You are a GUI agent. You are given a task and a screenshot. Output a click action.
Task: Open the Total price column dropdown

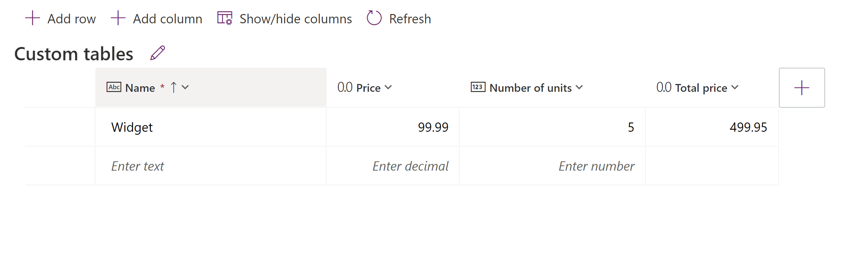[x=734, y=88]
